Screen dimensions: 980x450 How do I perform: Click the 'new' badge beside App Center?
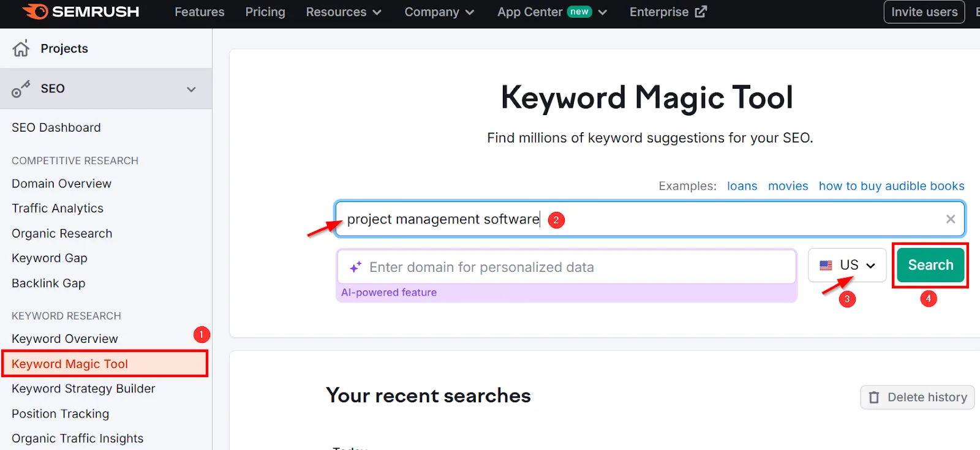click(x=579, y=12)
